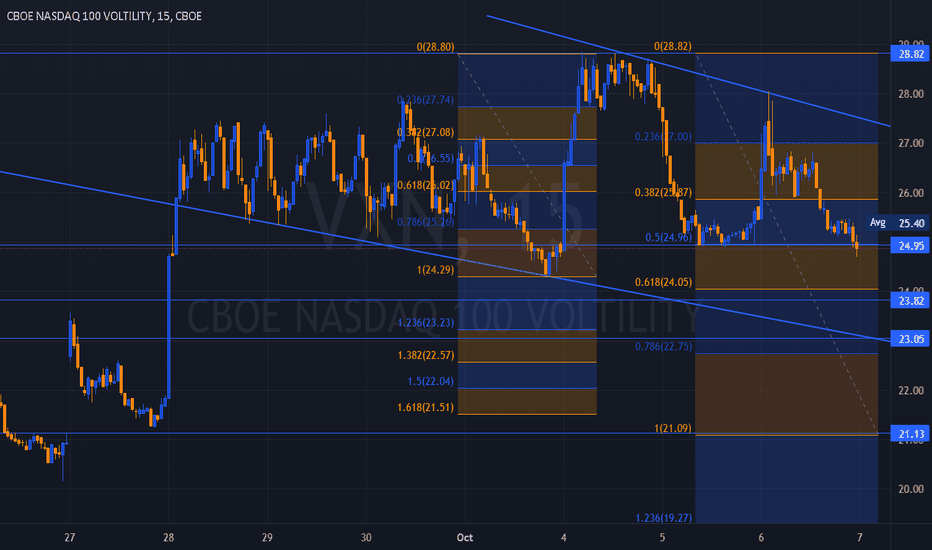
Task: Click the 23.82 horizontal line price label
Action: click(911, 301)
